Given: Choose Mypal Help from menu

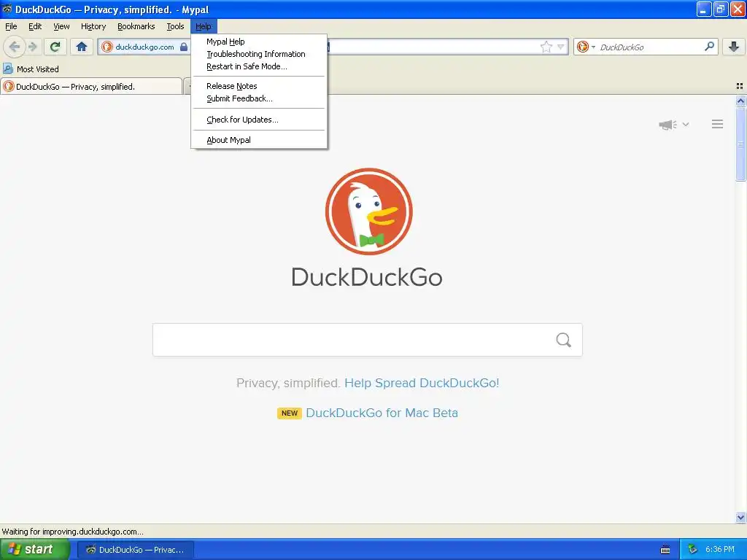Looking at the screenshot, I should 259,42.
